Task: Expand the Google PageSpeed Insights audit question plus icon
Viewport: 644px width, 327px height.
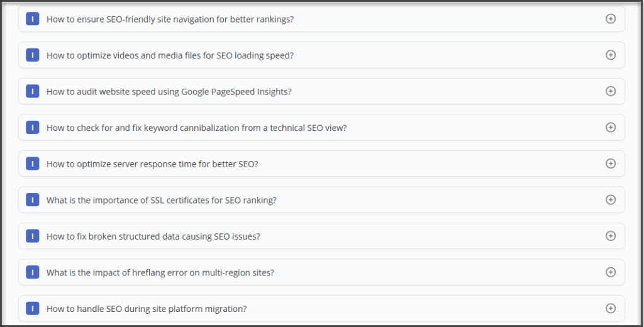Action: pos(610,91)
